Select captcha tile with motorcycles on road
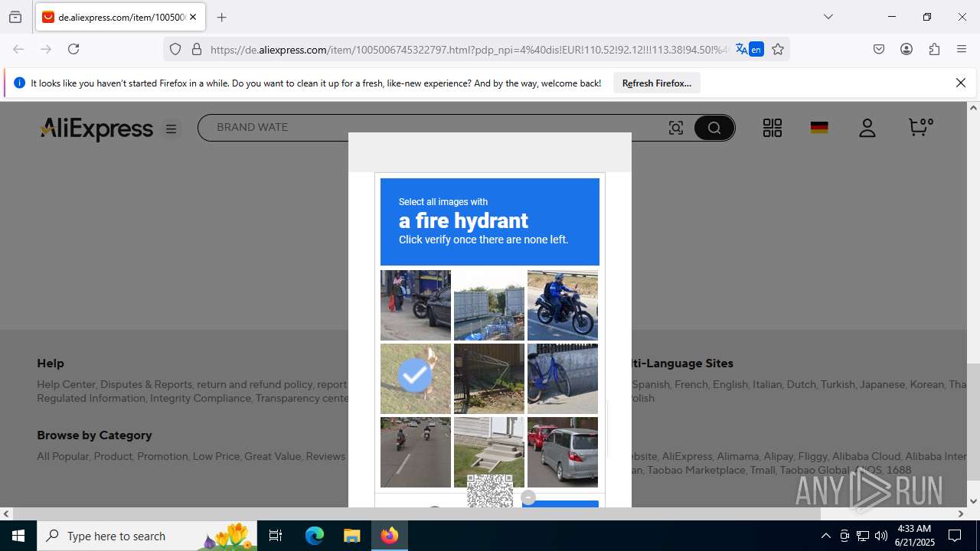This screenshot has width=980, height=551. (x=416, y=452)
